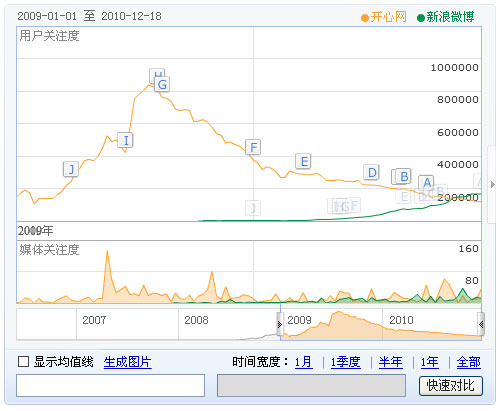The image size is (500, 411).
Task: Grab left handle of timeline range slider
Action: (280, 324)
